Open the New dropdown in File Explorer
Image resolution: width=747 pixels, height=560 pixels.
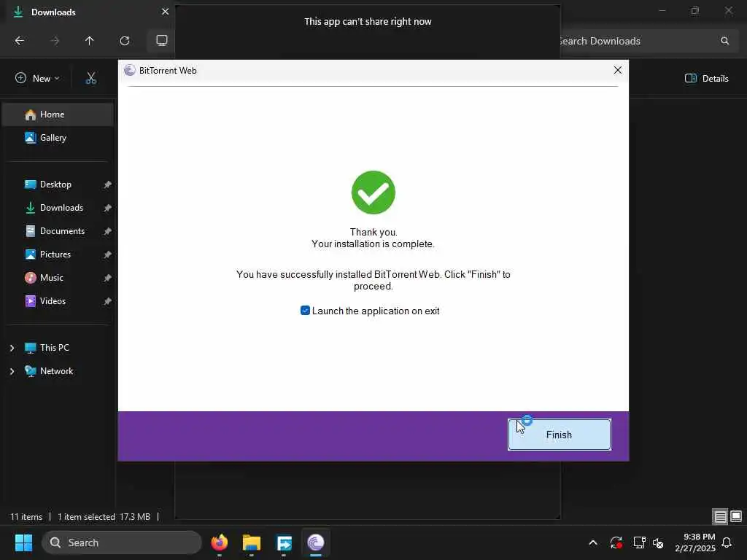(x=37, y=78)
